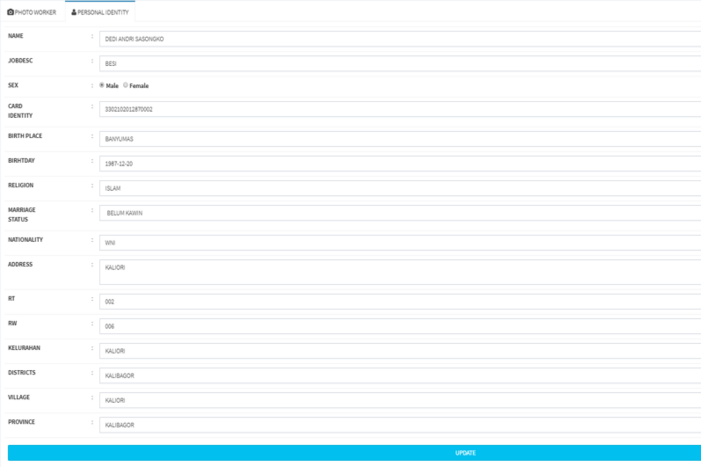The height and width of the screenshot is (467, 701).
Task: Open the Marriage Status dropdown
Action: [x=400, y=213]
